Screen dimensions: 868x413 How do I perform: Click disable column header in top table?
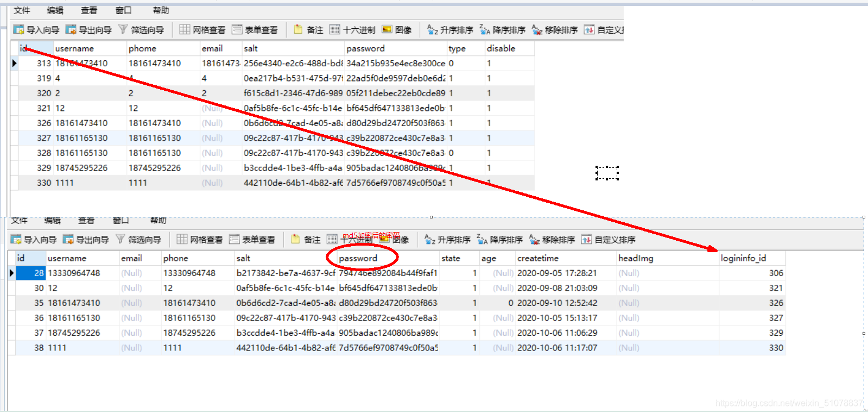[509, 48]
